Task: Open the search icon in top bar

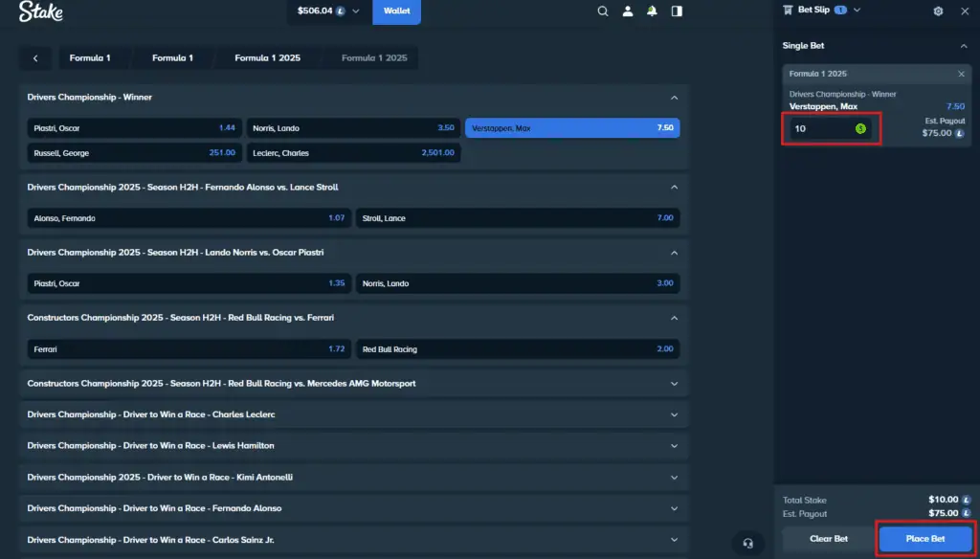Action: pyautogui.click(x=603, y=11)
